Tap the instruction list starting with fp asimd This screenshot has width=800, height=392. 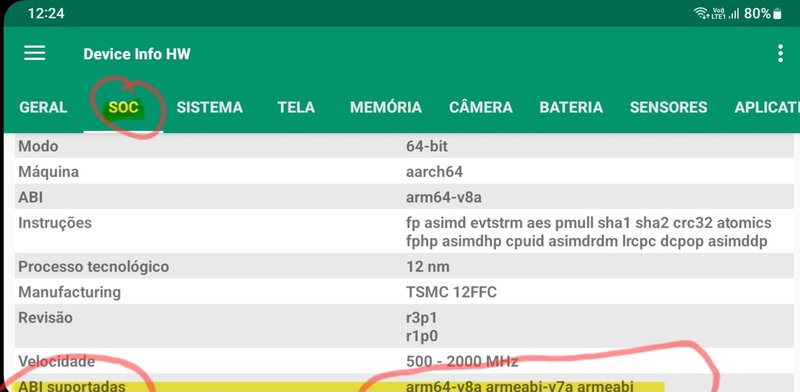(x=589, y=232)
